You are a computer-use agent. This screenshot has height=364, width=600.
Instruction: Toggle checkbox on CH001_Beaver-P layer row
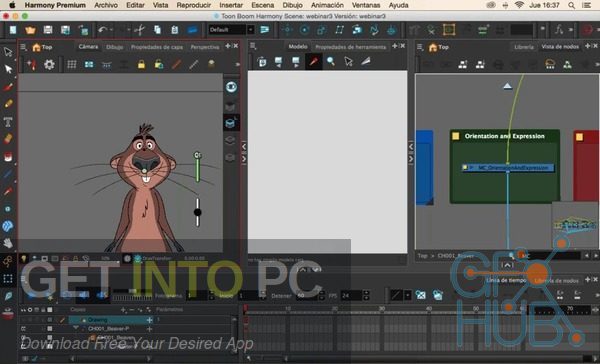click(50, 328)
